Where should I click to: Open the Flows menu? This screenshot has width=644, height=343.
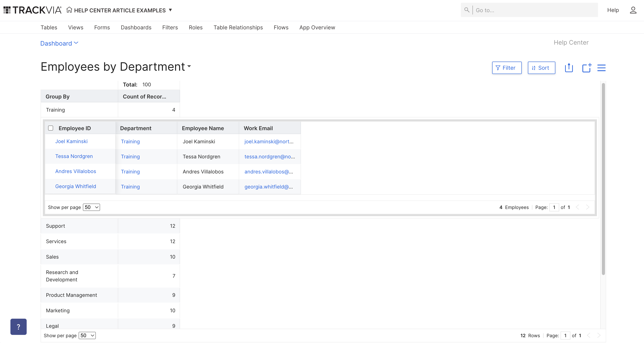click(x=281, y=27)
